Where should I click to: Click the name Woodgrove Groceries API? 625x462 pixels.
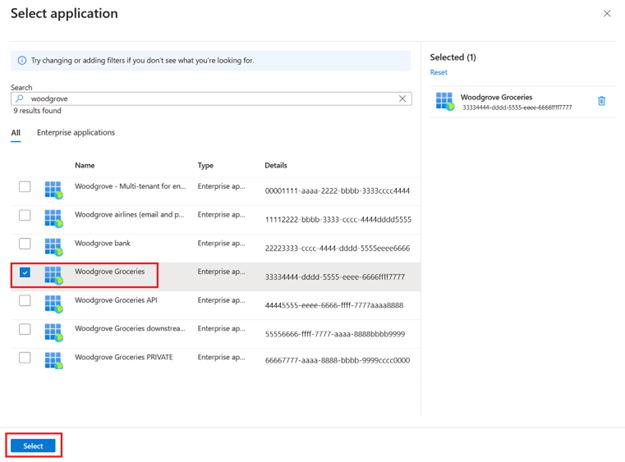click(116, 300)
